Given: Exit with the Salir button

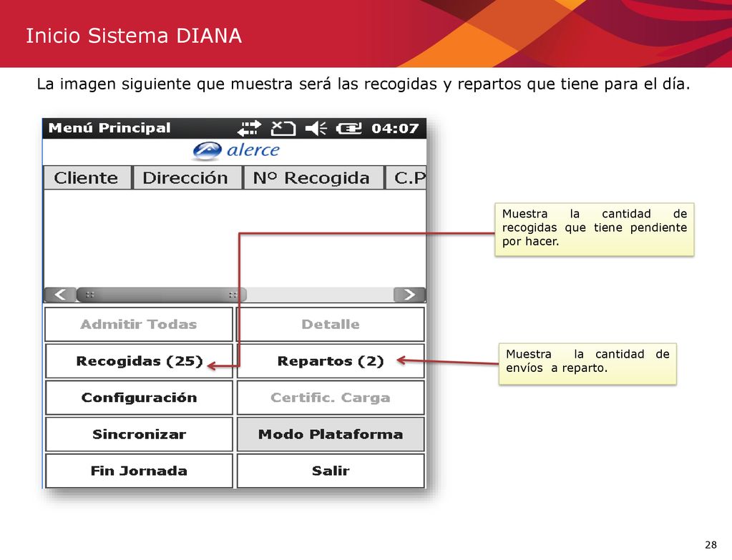Looking at the screenshot, I should coord(331,471).
